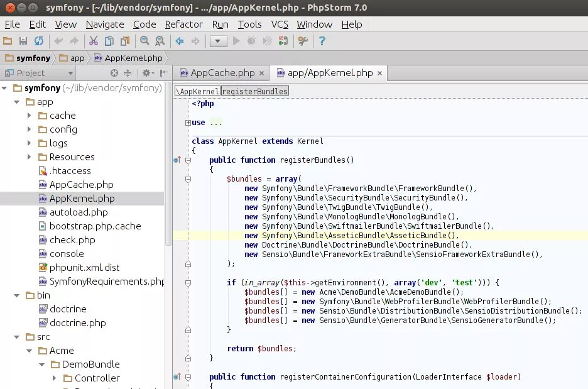Click the Forward navigation arrow
Screen dimensions: 588x389
tap(195, 41)
